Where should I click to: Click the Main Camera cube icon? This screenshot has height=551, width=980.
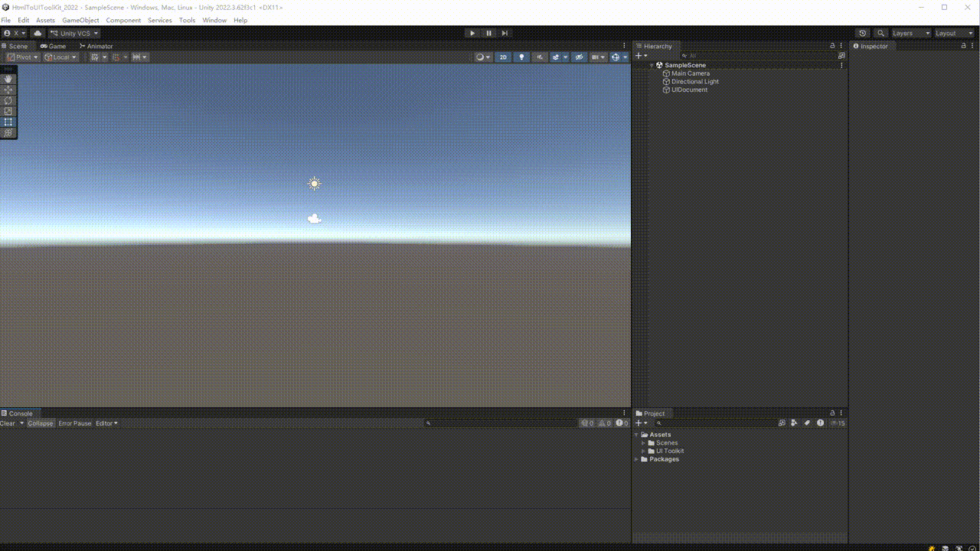(666, 73)
